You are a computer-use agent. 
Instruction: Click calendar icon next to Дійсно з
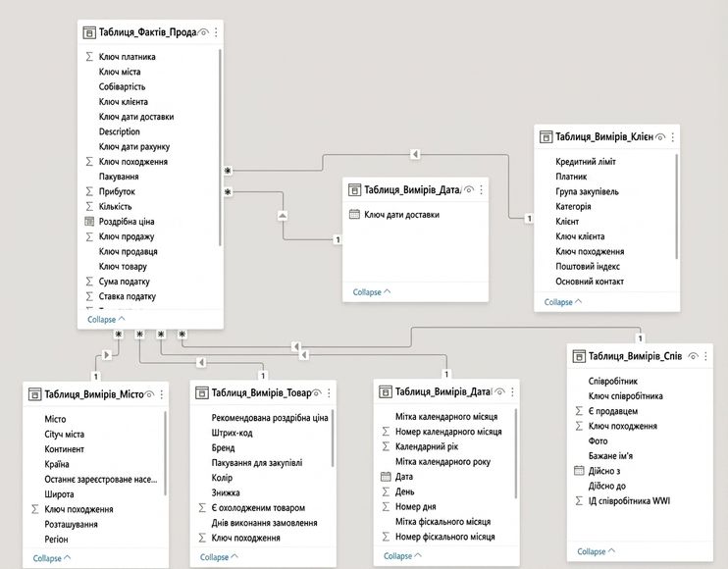(x=579, y=471)
